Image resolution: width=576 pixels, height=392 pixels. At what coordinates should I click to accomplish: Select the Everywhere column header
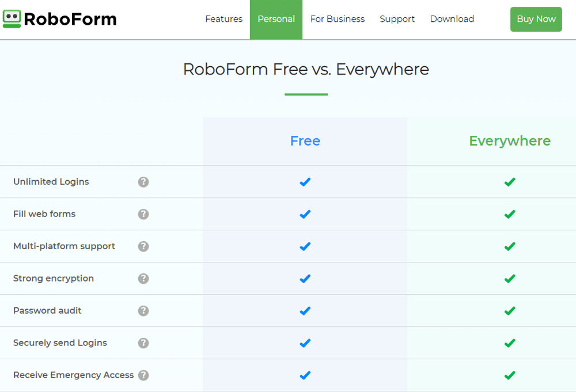[509, 140]
